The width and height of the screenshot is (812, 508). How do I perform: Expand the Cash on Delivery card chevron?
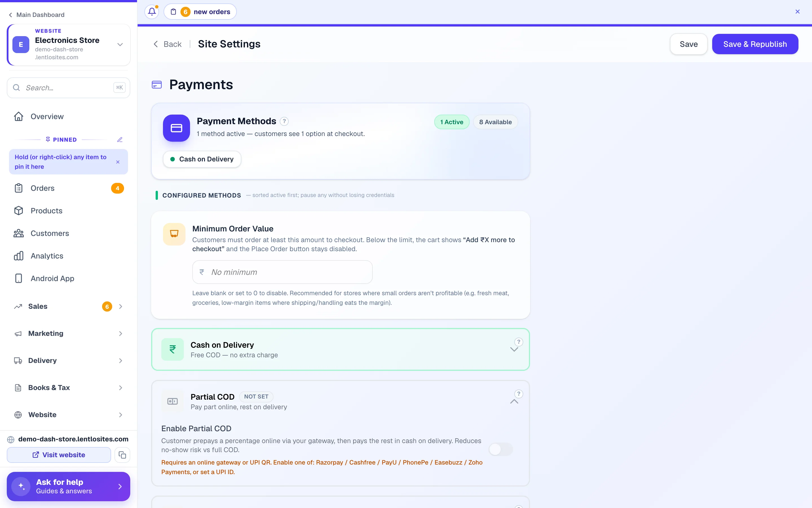[x=514, y=350]
